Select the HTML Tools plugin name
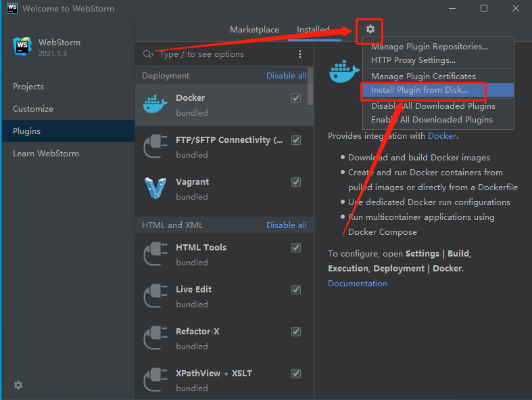This screenshot has width=532, height=400. pyautogui.click(x=201, y=248)
